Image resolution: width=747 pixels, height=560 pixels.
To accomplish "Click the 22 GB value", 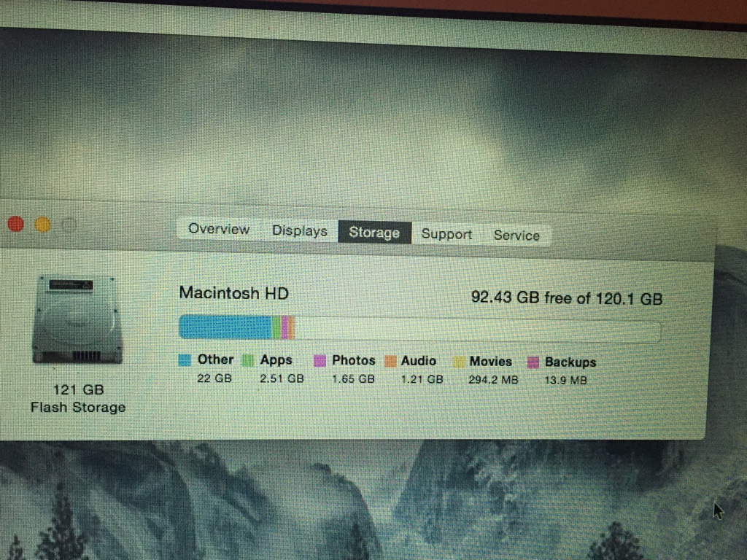I will pos(214,378).
